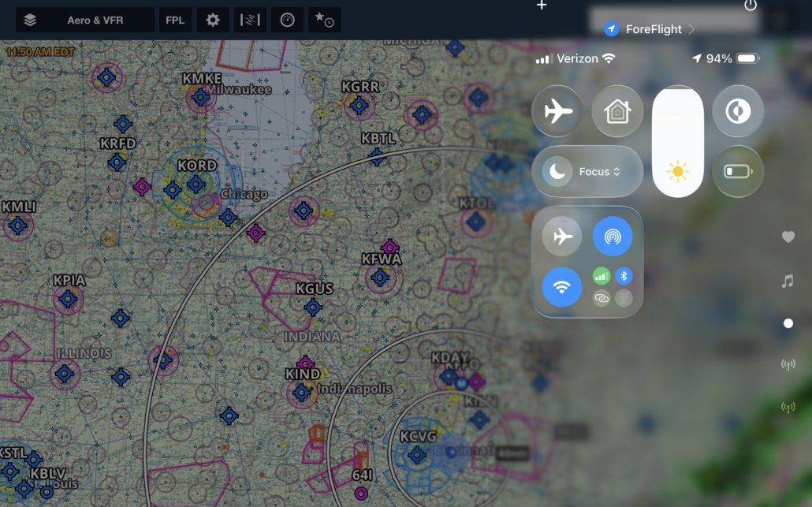The image size is (812, 507).
Task: Expand the ForeFlight chevron arrow
Action: (x=692, y=29)
